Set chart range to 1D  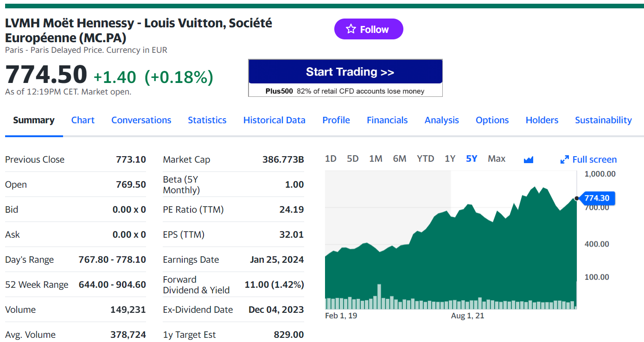point(331,158)
